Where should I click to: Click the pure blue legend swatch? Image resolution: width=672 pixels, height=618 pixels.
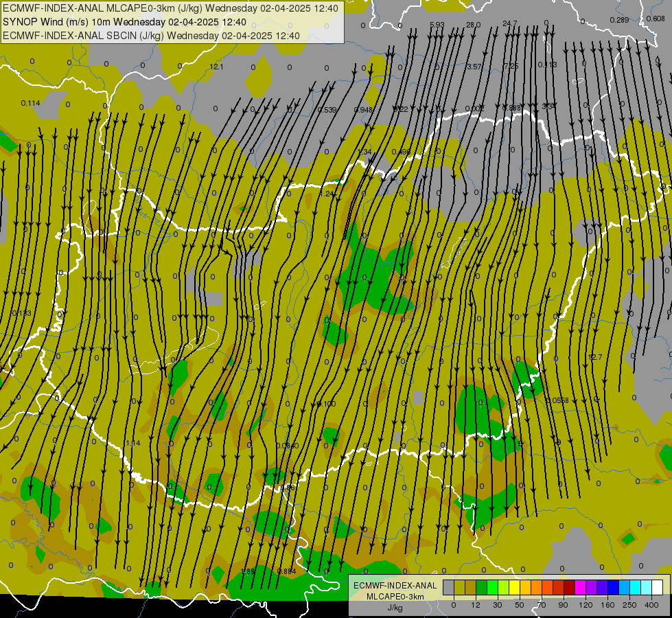[614, 587]
